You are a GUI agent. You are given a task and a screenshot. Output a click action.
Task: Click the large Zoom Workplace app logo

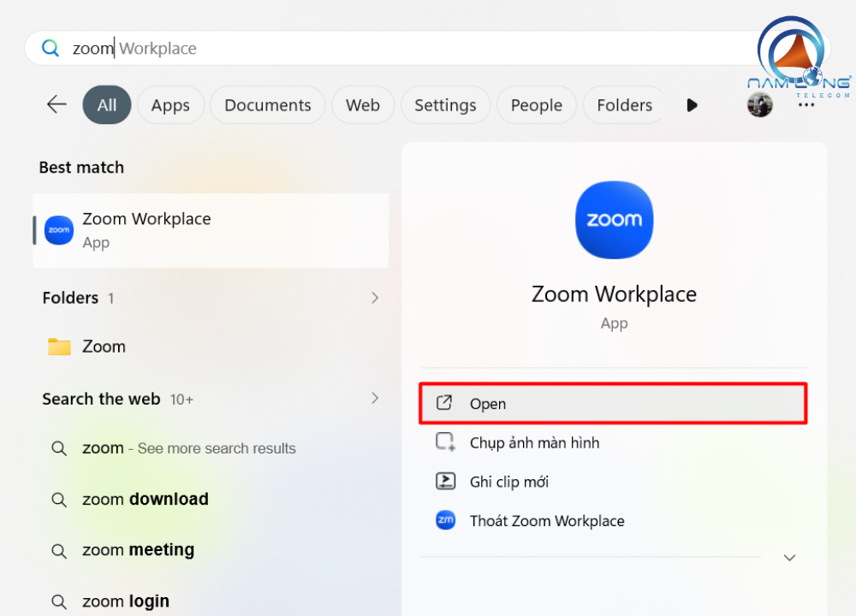point(614,220)
